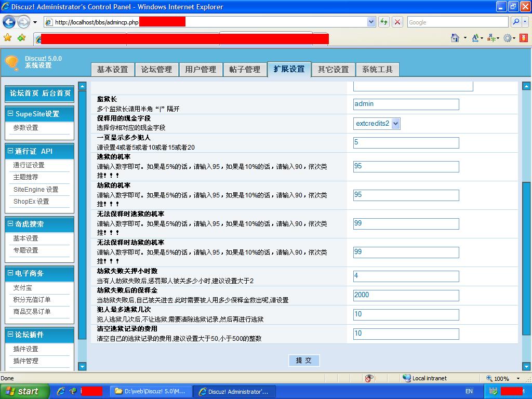Switch to the 其它设置 tab

pyautogui.click(x=333, y=70)
